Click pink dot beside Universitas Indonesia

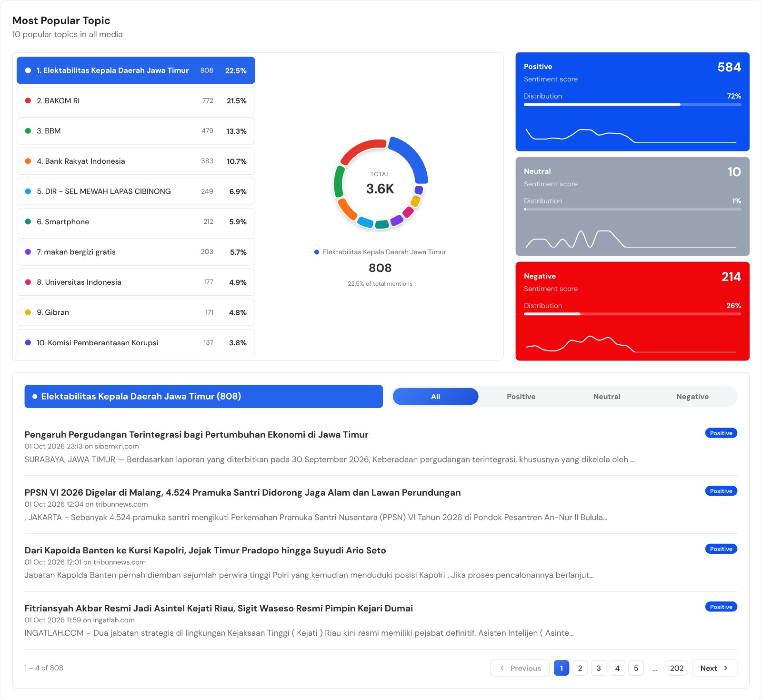(28, 282)
